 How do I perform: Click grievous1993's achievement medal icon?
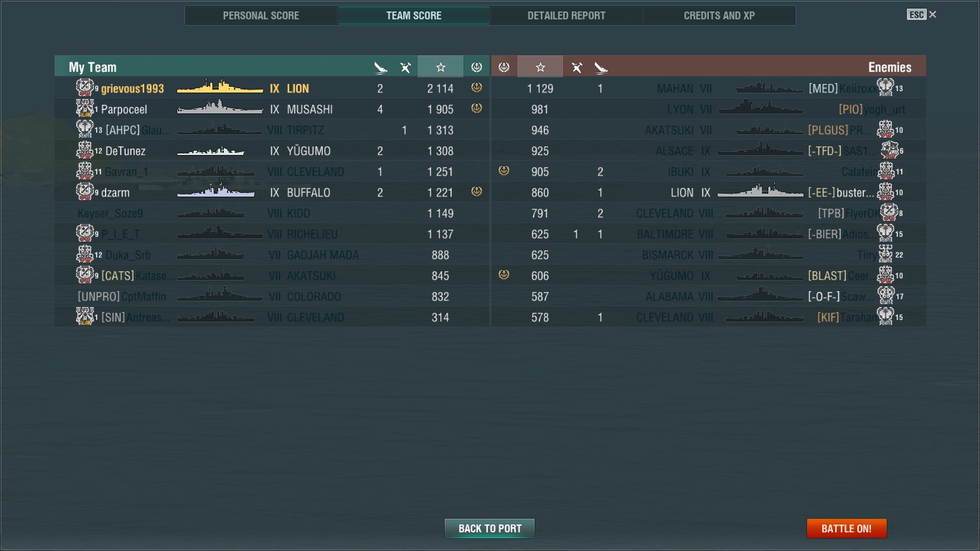click(476, 88)
